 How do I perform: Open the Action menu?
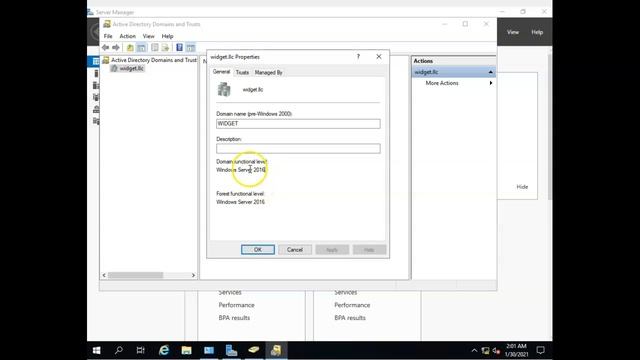click(x=127, y=36)
